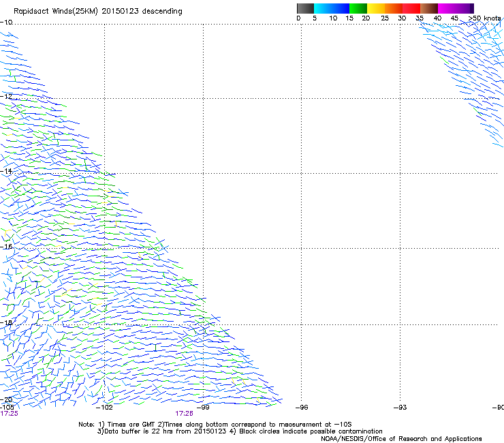The width and height of the screenshot is (504, 443).
Task: Click the purple 17:26 time stamp
Action: tap(184, 414)
